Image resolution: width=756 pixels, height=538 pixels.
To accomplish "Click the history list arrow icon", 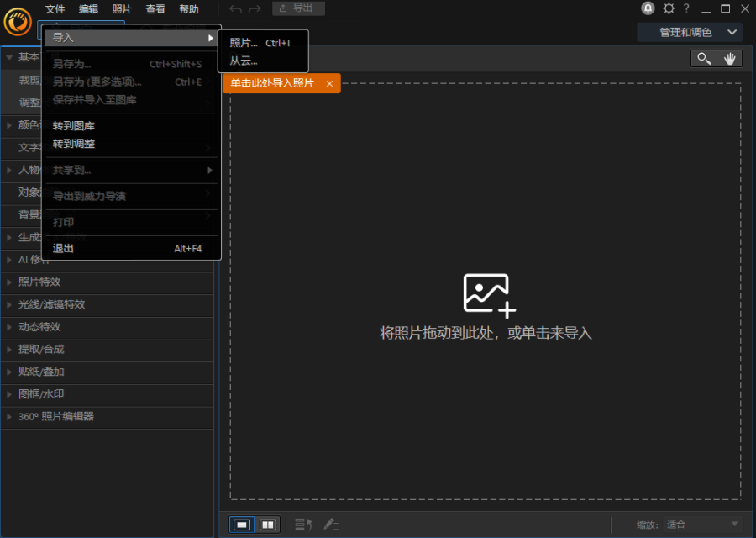I will (304, 525).
